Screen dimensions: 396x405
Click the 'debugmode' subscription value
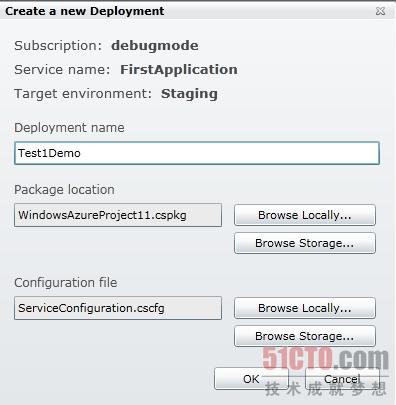pos(155,46)
